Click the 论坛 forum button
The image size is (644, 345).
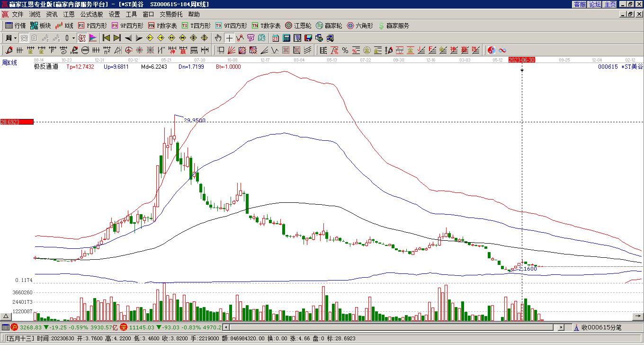(x=595, y=4)
